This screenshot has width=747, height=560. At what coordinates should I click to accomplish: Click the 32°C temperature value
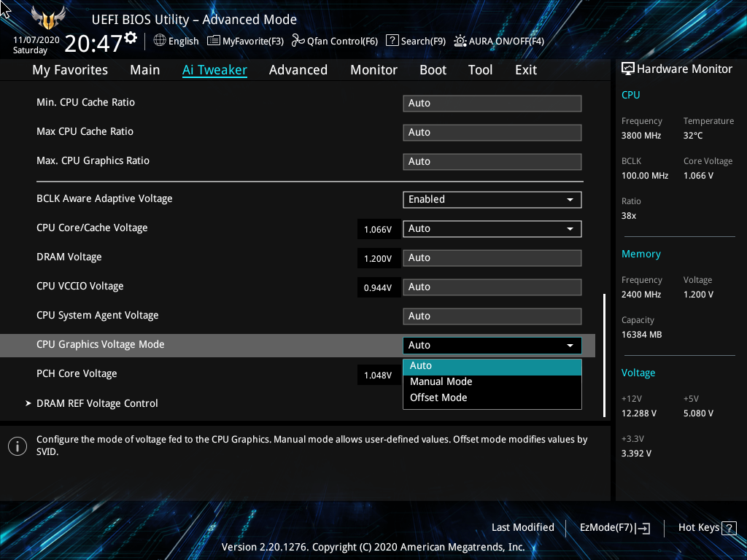693,136
